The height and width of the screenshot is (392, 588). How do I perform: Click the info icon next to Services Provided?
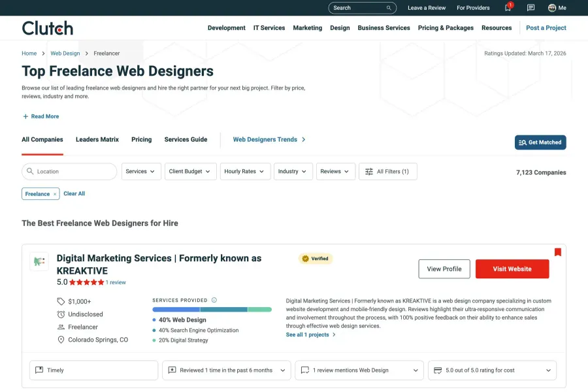[x=214, y=300]
